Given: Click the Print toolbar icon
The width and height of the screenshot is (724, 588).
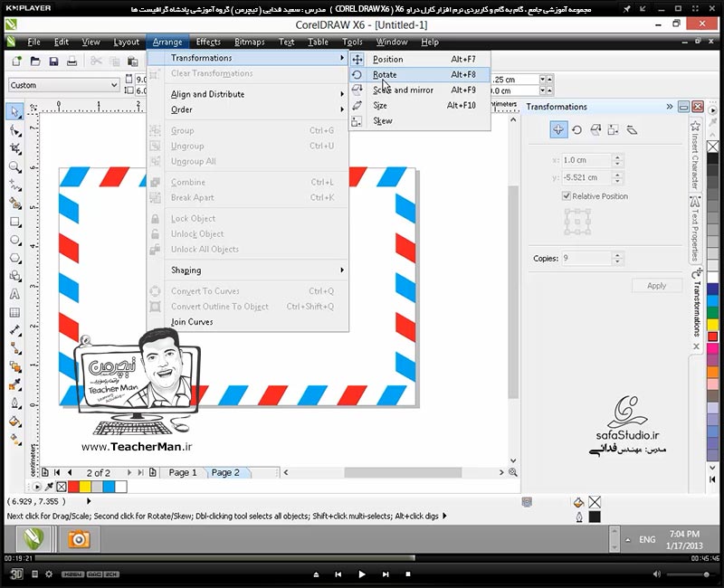Looking at the screenshot, I should (71, 61).
